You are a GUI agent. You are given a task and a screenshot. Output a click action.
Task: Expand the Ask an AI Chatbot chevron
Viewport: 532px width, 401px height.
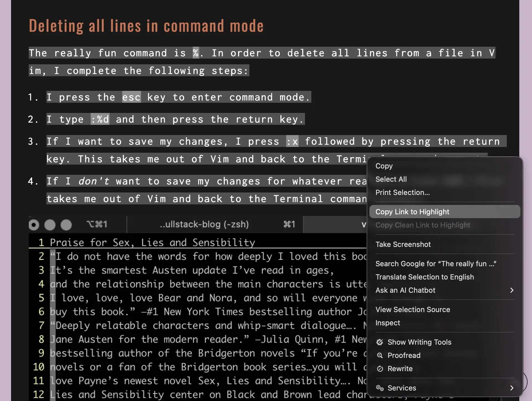tap(512, 290)
